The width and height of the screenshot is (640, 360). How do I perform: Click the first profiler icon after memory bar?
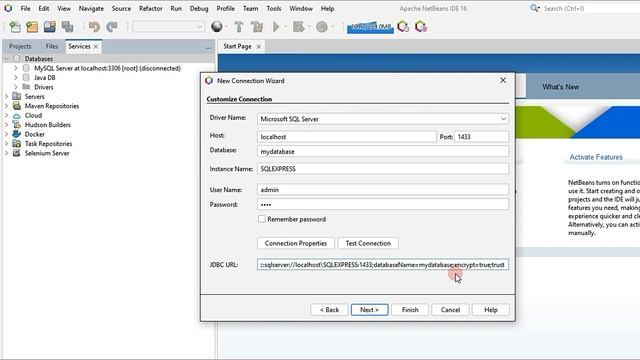click(403, 27)
